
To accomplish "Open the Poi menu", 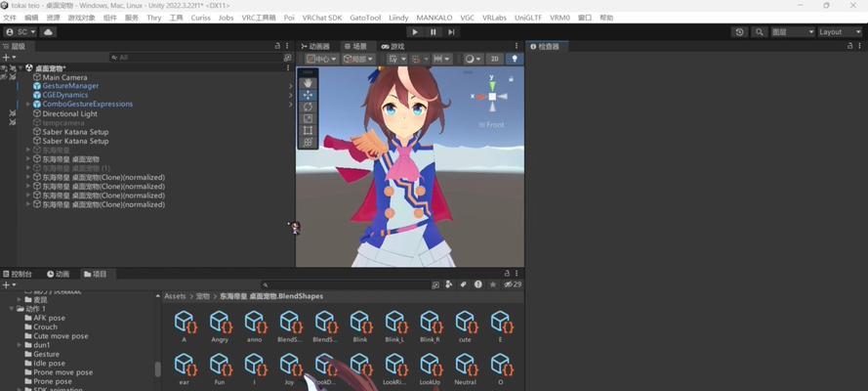I will (289, 18).
